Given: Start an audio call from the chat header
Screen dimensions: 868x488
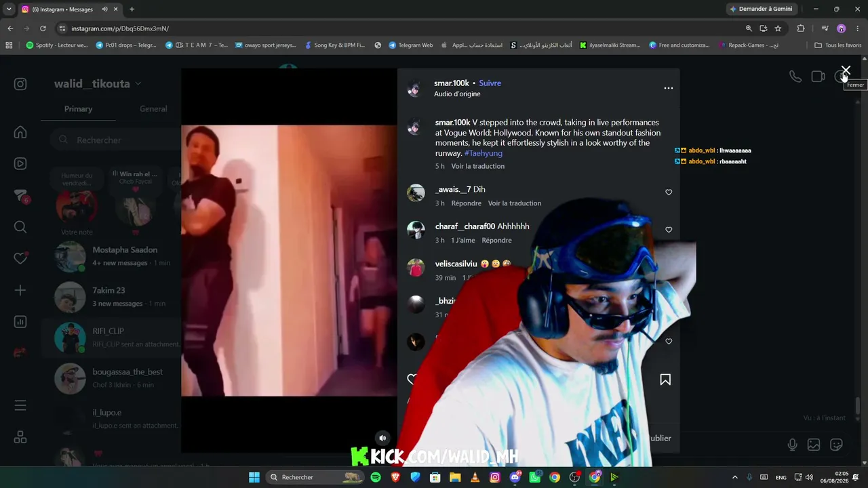Looking at the screenshot, I should pyautogui.click(x=795, y=77).
